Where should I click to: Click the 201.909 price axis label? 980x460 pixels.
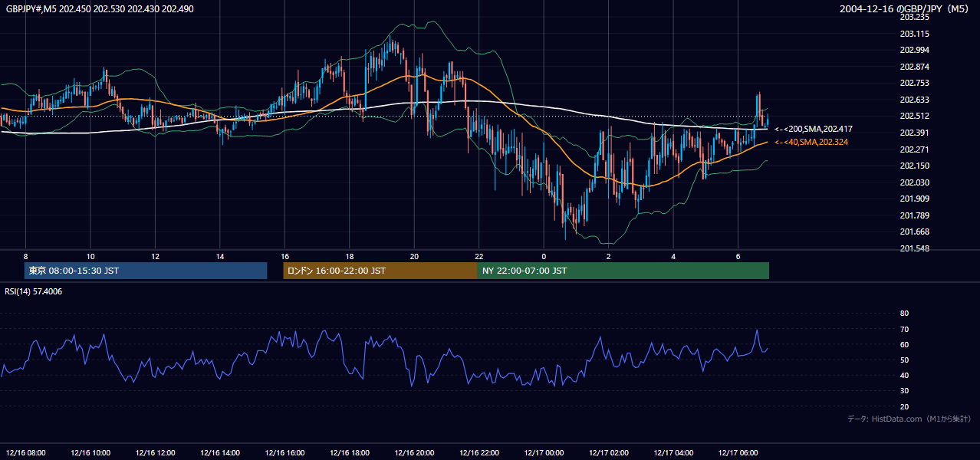coord(914,199)
